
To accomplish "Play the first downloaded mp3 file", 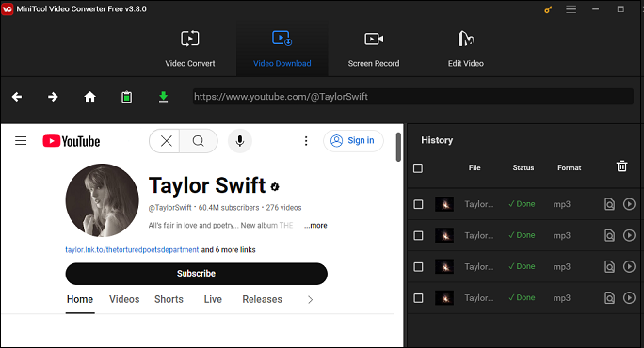I will coord(629,204).
